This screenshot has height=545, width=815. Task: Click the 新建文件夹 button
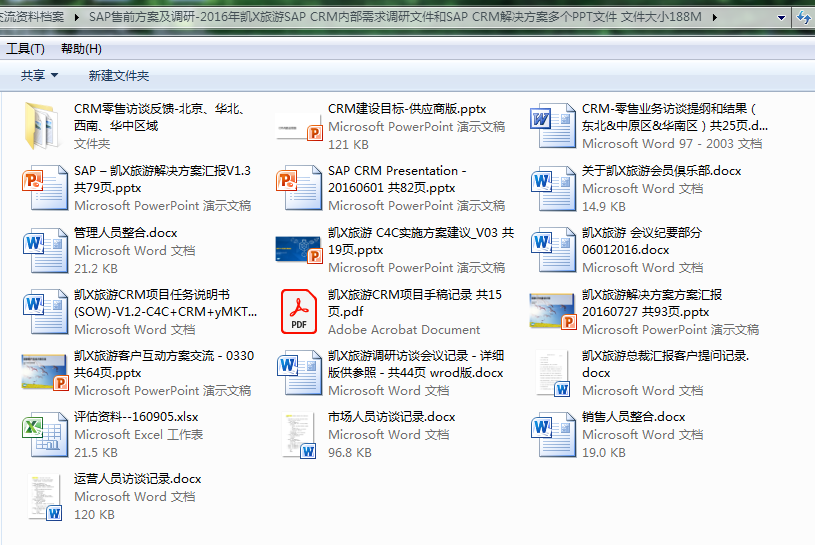(x=119, y=76)
